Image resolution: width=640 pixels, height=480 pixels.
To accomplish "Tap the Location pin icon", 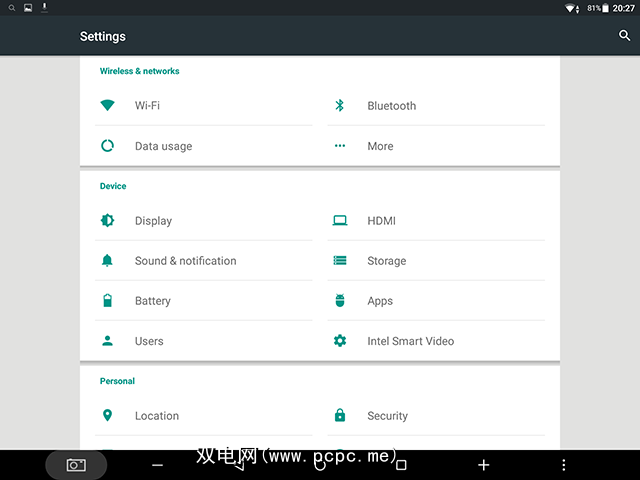I will [x=107, y=416].
